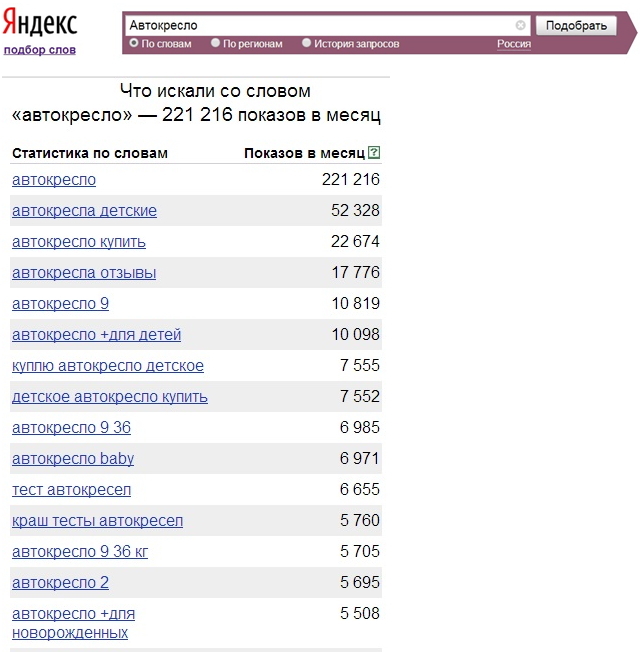Open the автокресло baby link

click(73, 459)
